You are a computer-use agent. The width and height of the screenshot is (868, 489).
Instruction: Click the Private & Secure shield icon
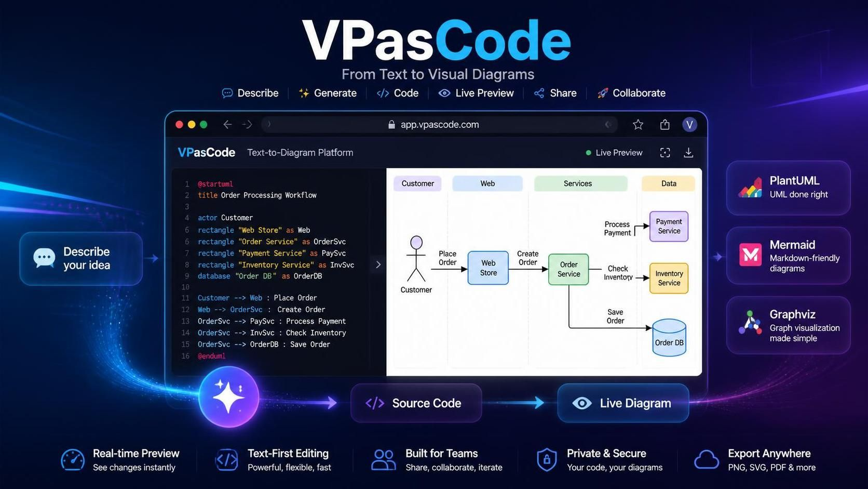point(546,460)
